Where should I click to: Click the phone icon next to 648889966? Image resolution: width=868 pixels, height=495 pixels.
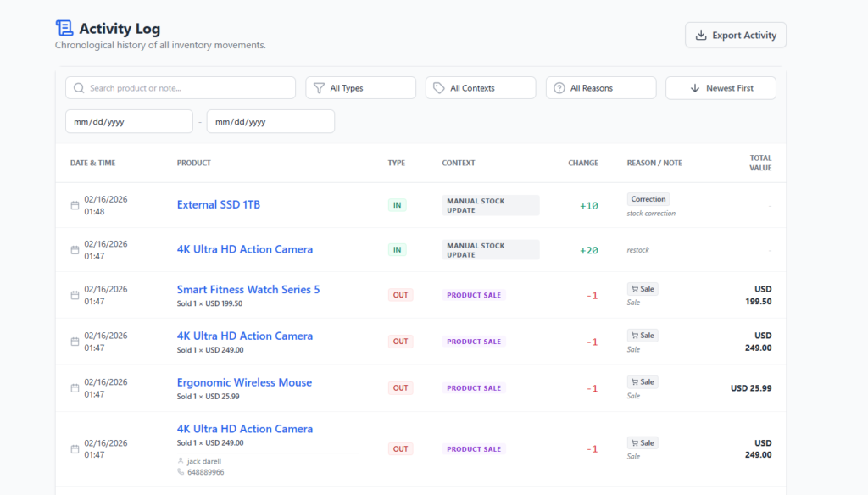[x=181, y=471]
